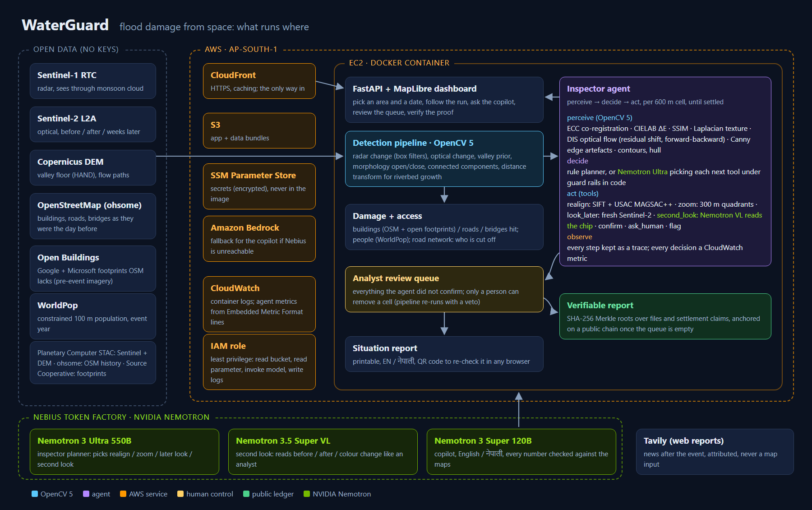Click the public ledger legend green swatch

pos(246,494)
